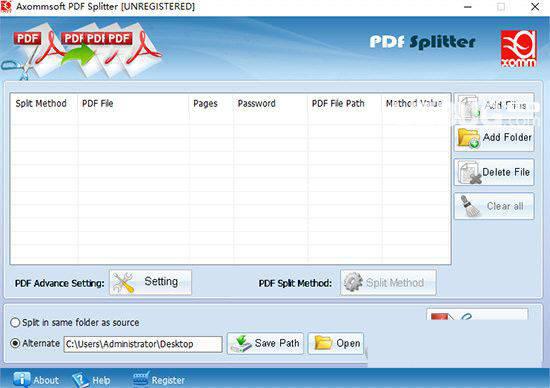
Task: Click the folder icon on Add Folder
Action: (x=469, y=138)
